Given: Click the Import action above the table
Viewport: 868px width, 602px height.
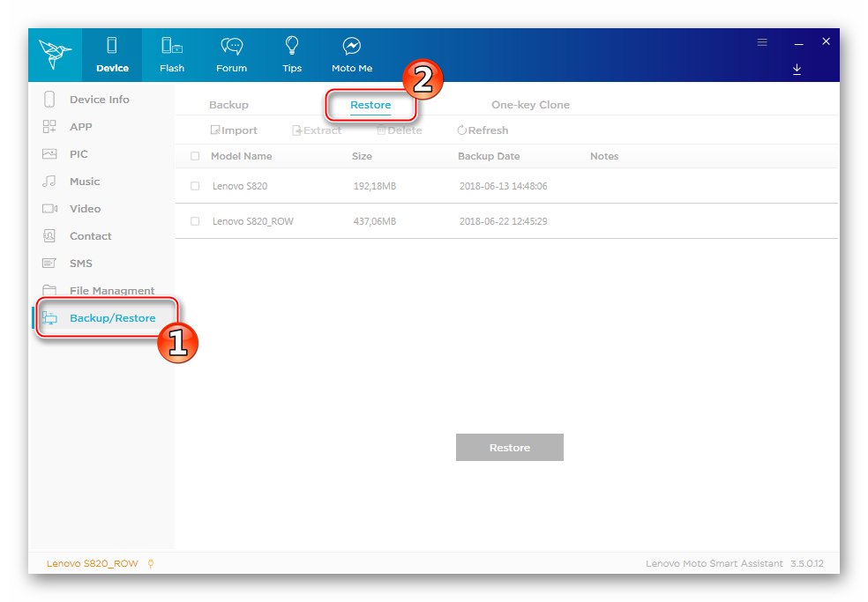Looking at the screenshot, I should point(234,130).
